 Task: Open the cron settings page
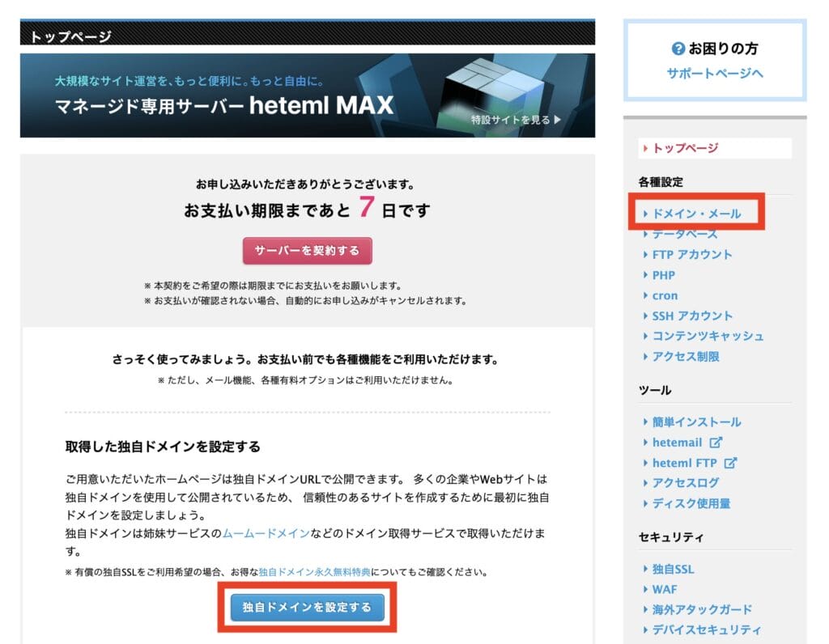(x=665, y=296)
